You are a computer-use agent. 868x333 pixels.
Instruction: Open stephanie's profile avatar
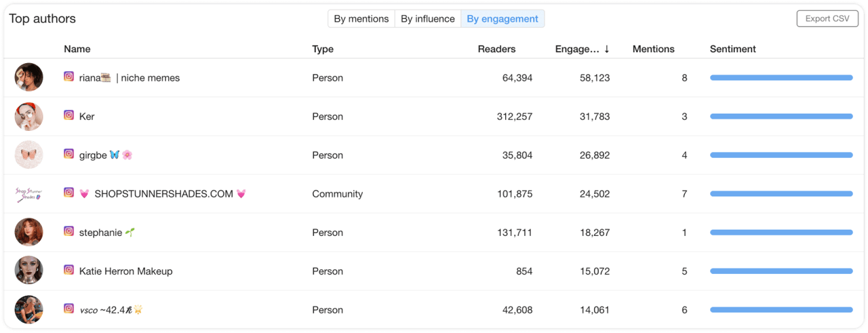(x=29, y=233)
